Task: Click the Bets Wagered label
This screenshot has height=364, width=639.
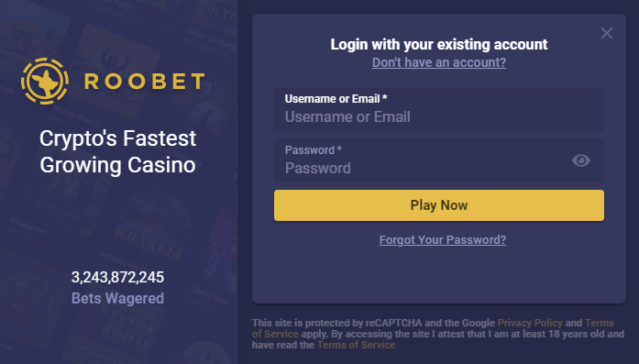Action: click(117, 298)
